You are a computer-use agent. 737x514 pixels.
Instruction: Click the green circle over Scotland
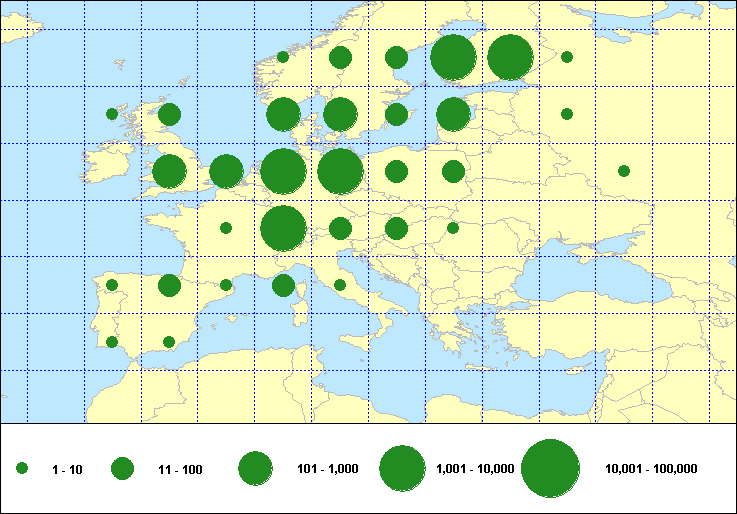169,114
